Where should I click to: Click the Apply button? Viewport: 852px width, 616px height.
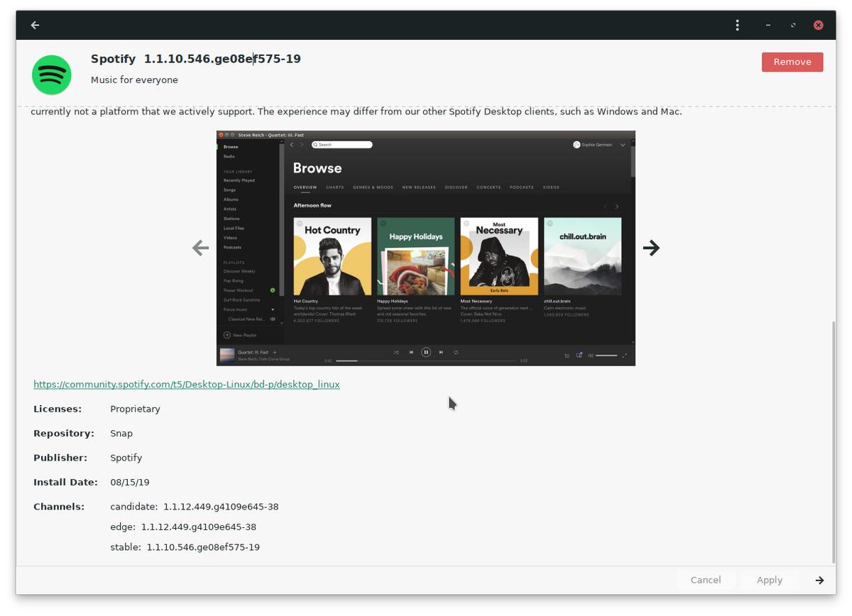coord(770,580)
